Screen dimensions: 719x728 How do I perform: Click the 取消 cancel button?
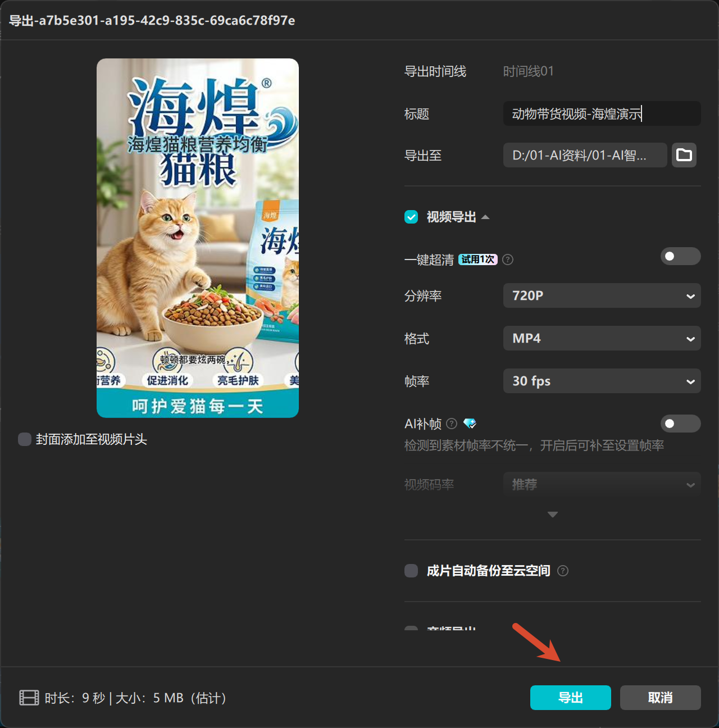pyautogui.click(x=660, y=698)
